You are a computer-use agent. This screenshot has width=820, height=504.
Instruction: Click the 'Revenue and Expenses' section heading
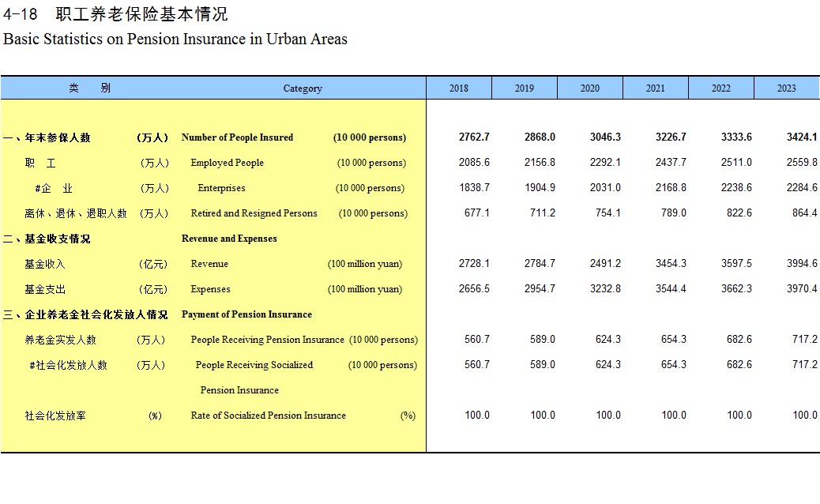coord(229,239)
